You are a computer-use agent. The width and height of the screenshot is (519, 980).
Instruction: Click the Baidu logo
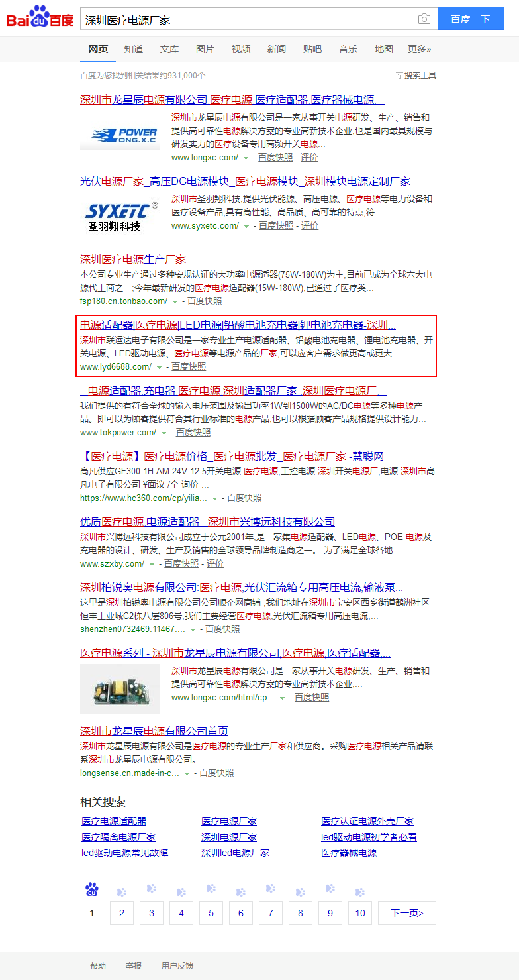coord(40,17)
